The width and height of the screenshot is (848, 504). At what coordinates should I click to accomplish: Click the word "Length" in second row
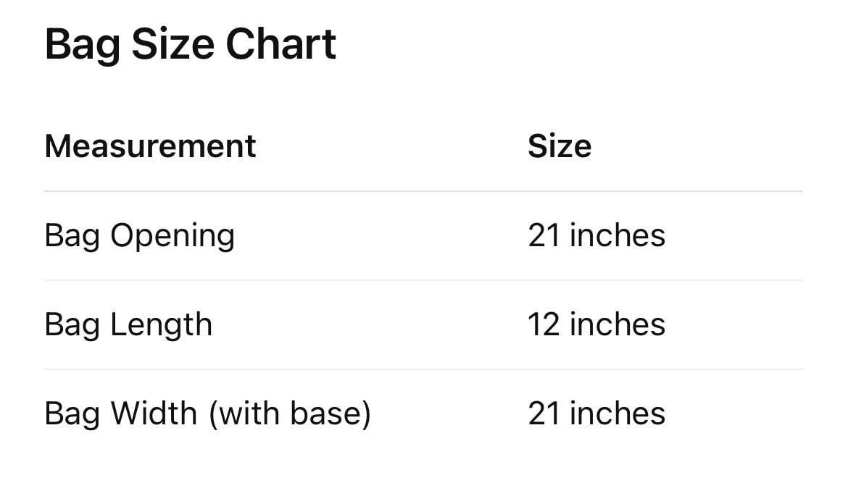coord(161,325)
